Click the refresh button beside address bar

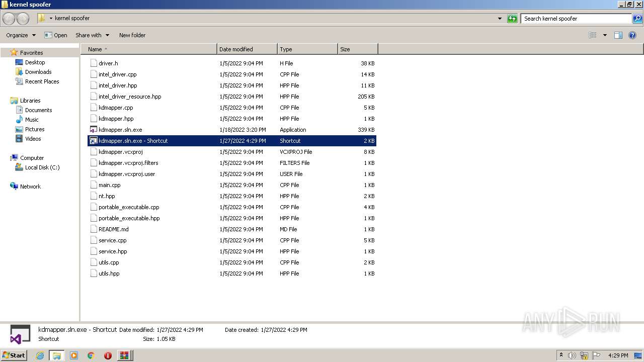[x=512, y=19]
